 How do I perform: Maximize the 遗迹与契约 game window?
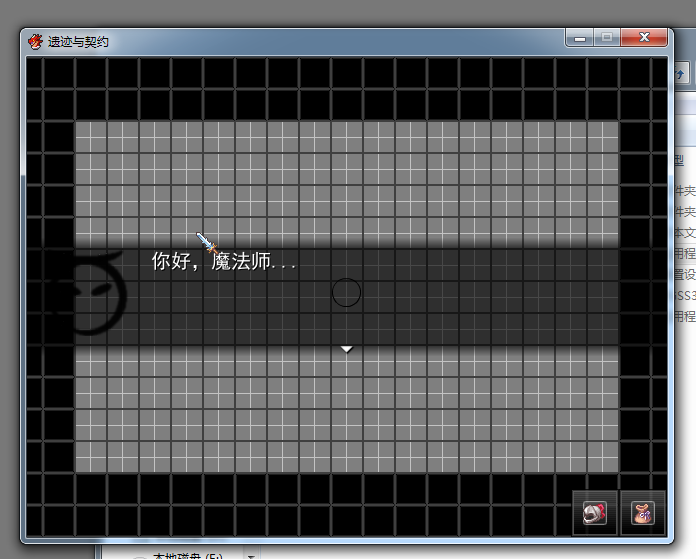pyautogui.click(x=607, y=38)
